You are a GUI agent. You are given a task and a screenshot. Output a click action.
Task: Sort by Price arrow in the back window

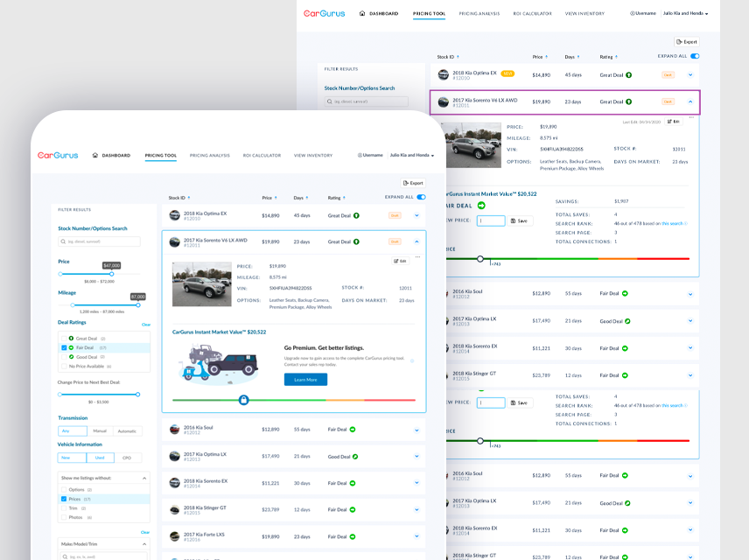(x=547, y=57)
